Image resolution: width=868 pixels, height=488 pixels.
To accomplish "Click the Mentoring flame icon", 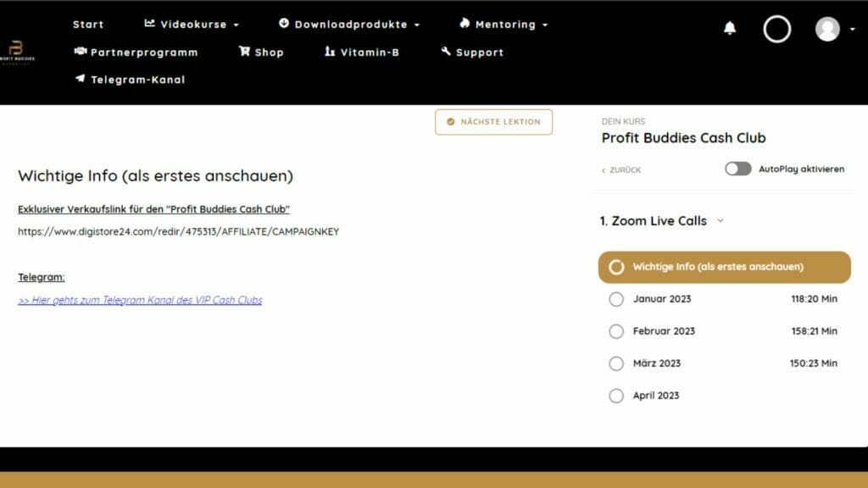I will (x=465, y=23).
